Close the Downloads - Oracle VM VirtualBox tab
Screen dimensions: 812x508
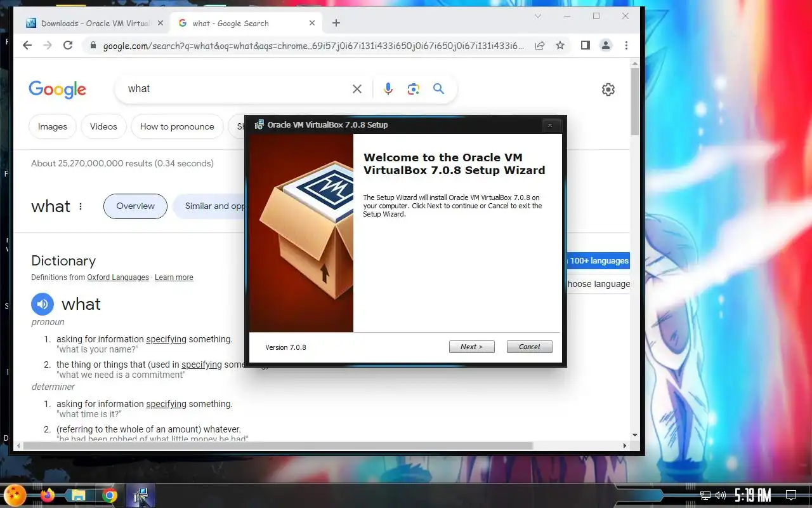tap(160, 23)
